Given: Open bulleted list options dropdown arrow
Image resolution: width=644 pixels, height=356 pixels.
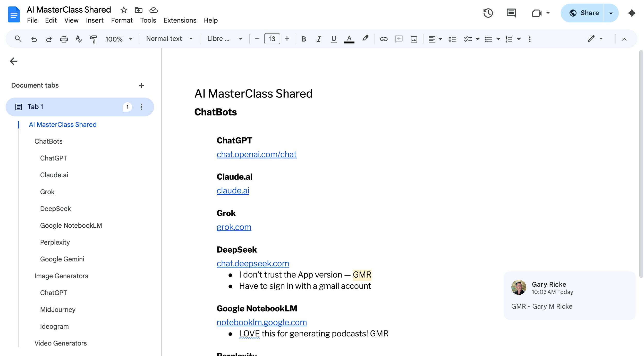Looking at the screenshot, I should [x=498, y=39].
